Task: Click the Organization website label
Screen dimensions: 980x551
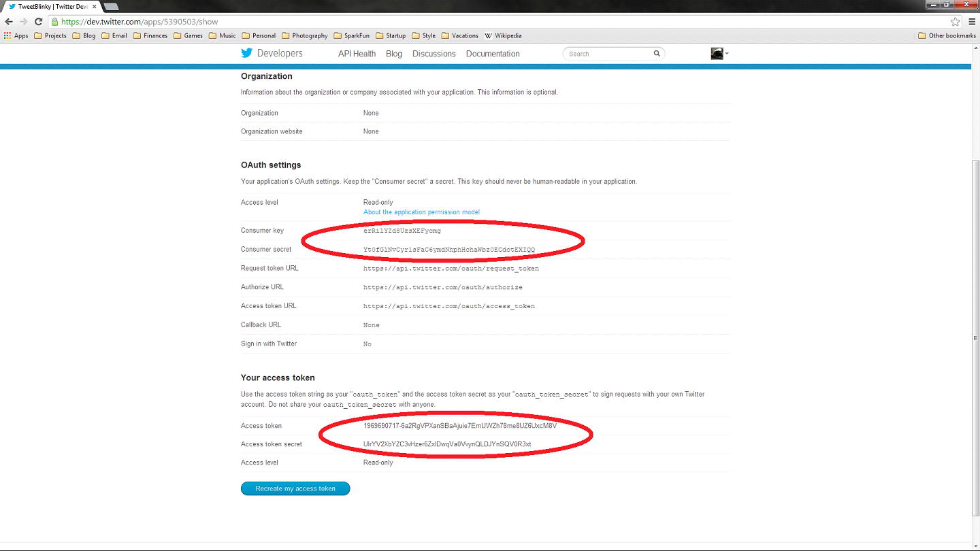Action: [272, 131]
